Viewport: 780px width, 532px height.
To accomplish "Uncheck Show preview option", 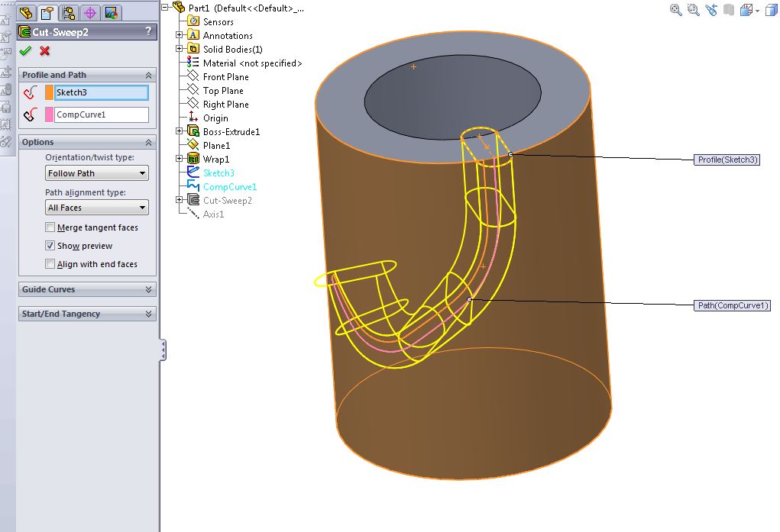I will tap(50, 246).
